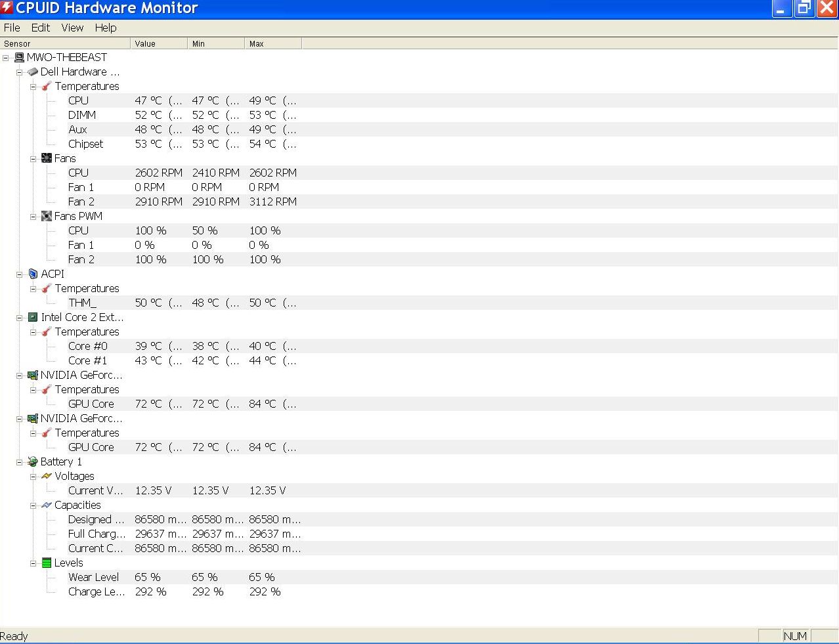This screenshot has height=644, width=839.
Task: Click the green Levels icon
Action: pyautogui.click(x=47, y=563)
